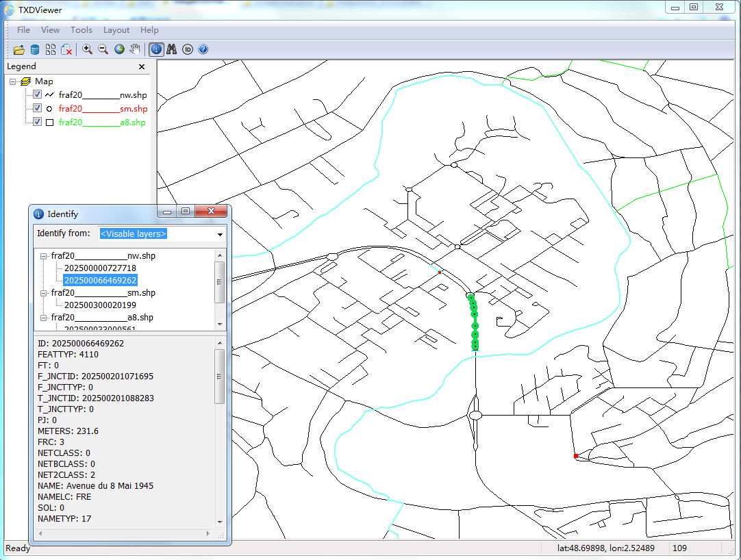
Task: Close the Legend panel
Action: pyautogui.click(x=142, y=66)
